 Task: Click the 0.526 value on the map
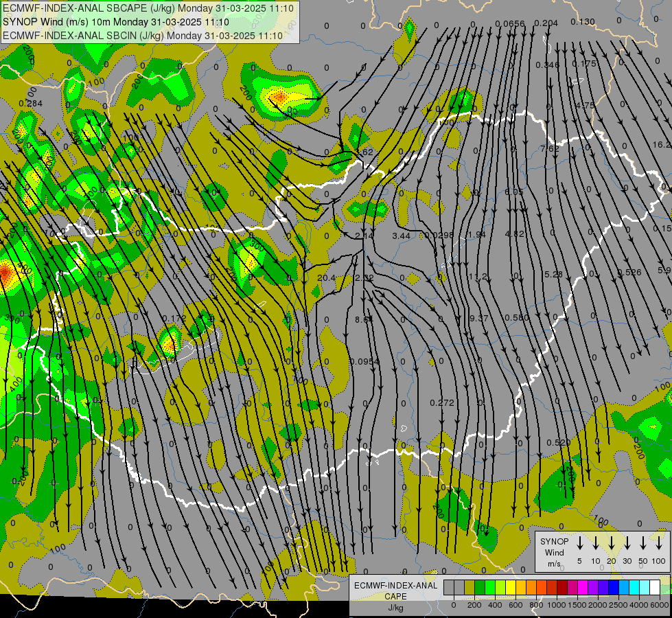pos(629,273)
